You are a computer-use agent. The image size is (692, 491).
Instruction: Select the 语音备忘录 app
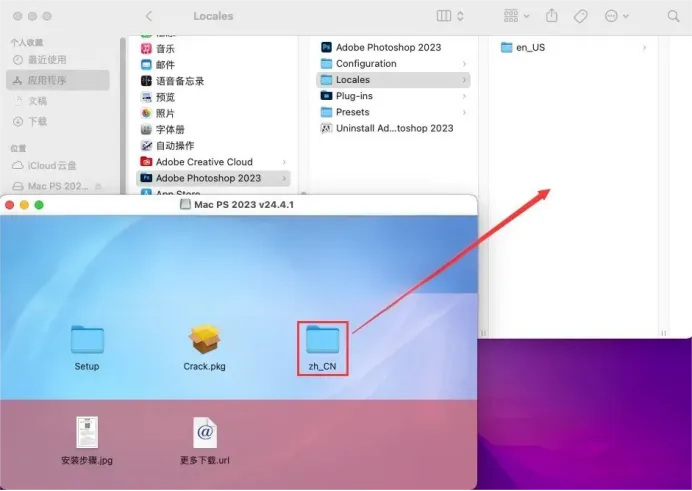point(213,81)
